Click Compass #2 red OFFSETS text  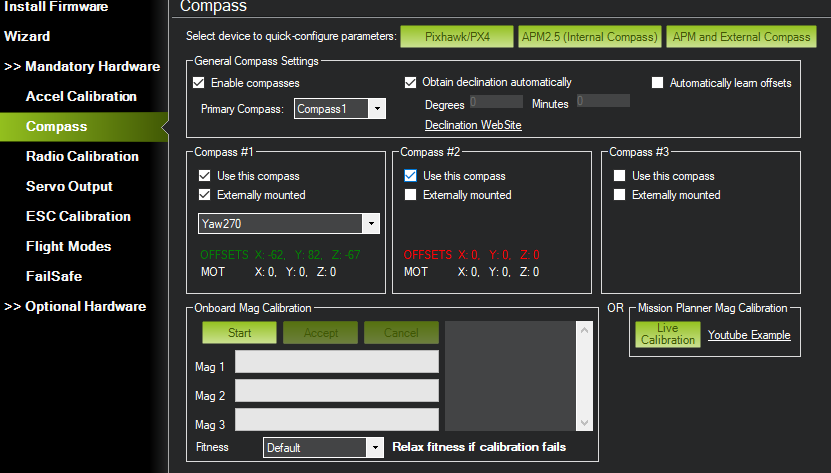click(472, 255)
